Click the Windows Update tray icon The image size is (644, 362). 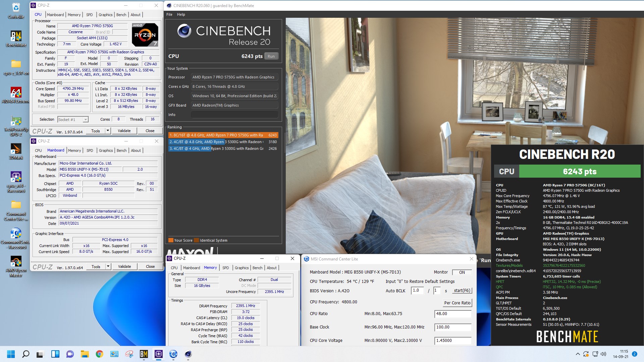586,354
